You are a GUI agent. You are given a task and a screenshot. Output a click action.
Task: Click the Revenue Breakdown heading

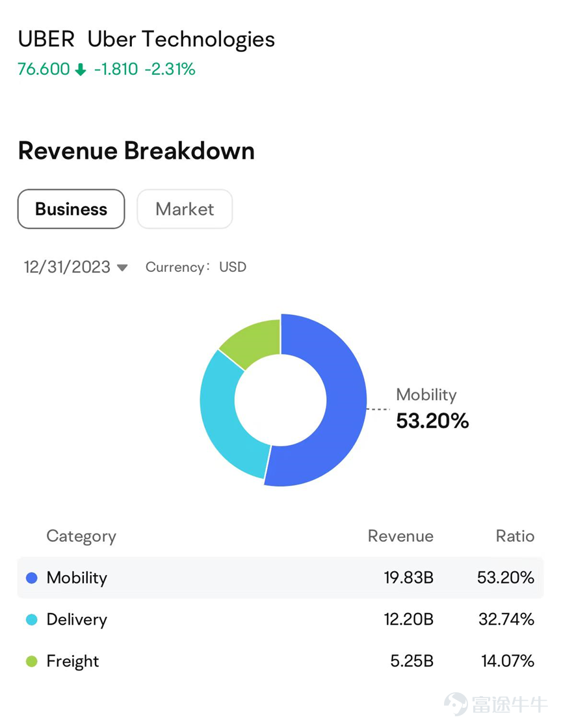[x=137, y=151]
